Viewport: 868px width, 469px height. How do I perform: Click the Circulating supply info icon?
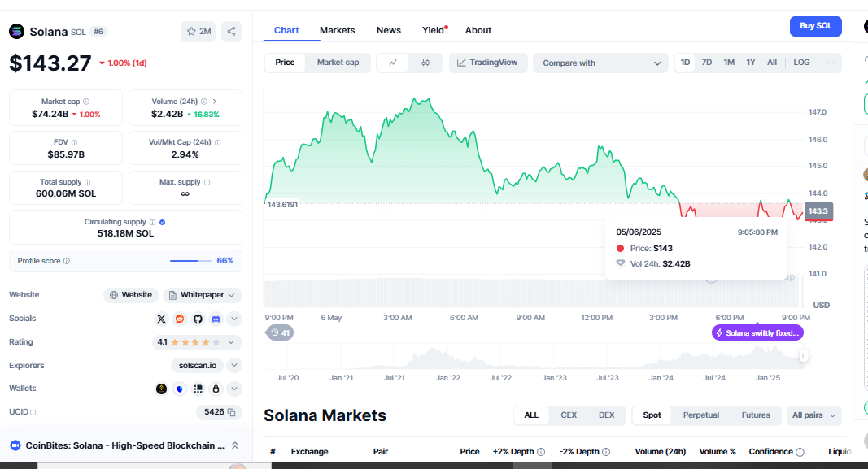(152, 222)
